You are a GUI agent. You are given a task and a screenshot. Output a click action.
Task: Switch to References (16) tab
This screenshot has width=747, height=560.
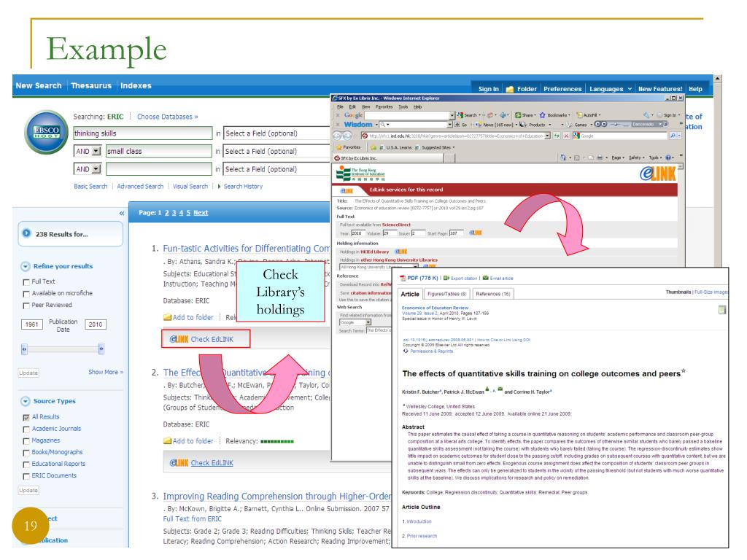pyautogui.click(x=493, y=294)
